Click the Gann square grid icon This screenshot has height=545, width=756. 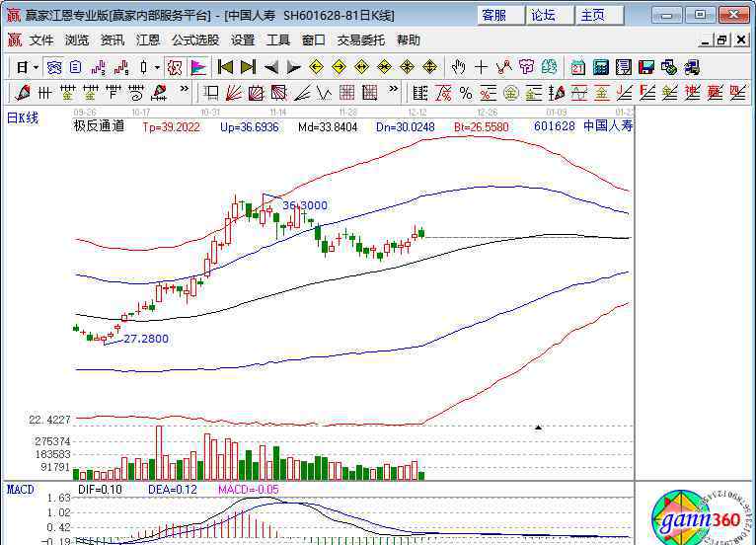click(346, 92)
